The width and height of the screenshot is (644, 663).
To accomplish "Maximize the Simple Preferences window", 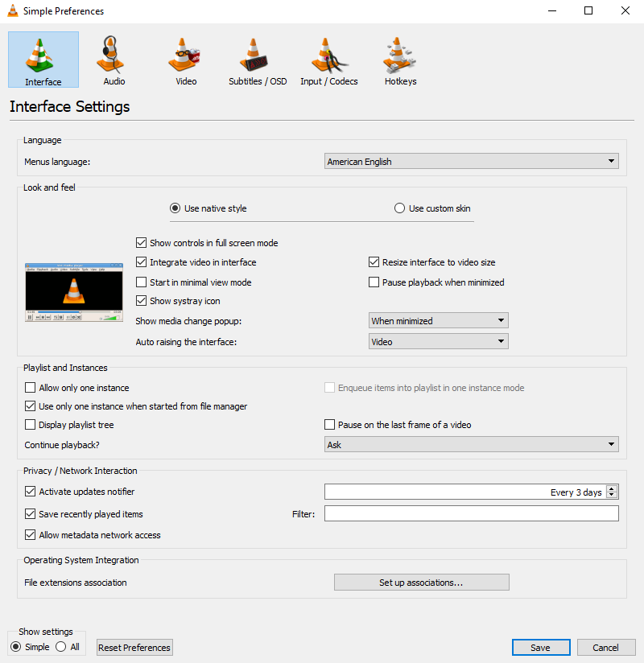I will (588, 10).
